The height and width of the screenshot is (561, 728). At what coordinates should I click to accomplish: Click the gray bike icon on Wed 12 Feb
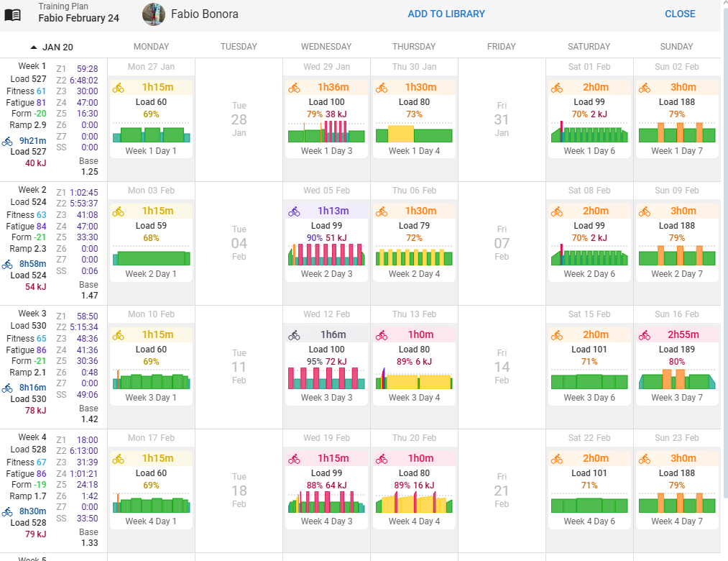(x=294, y=335)
